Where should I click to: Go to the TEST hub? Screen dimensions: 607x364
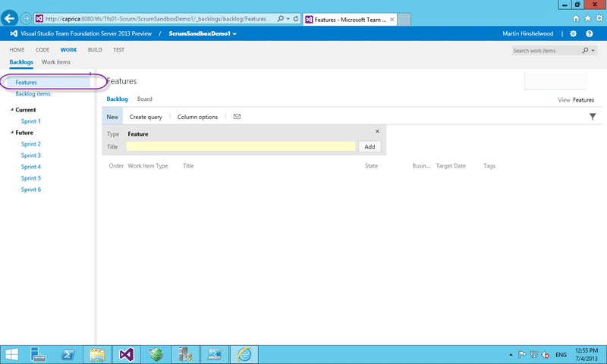click(119, 50)
